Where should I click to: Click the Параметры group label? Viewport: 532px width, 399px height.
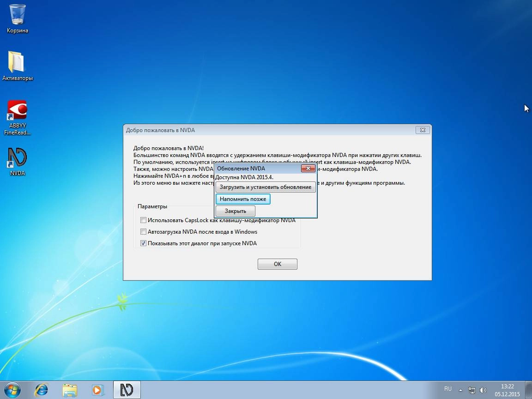coord(152,206)
